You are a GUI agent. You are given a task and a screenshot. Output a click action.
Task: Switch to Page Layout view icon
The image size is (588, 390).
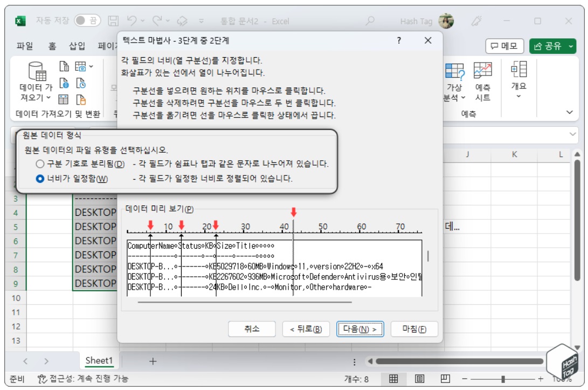pyautogui.click(x=419, y=379)
